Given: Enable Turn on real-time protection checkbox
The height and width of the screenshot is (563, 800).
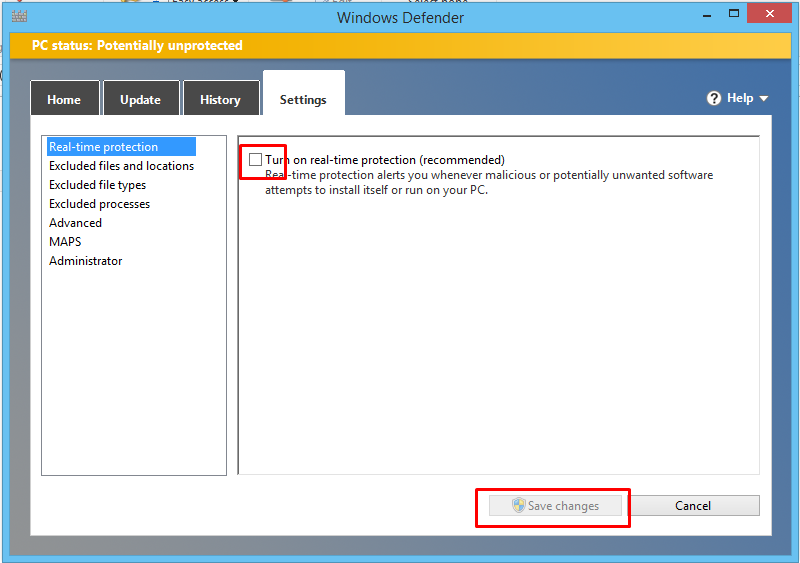Looking at the screenshot, I should [255, 160].
